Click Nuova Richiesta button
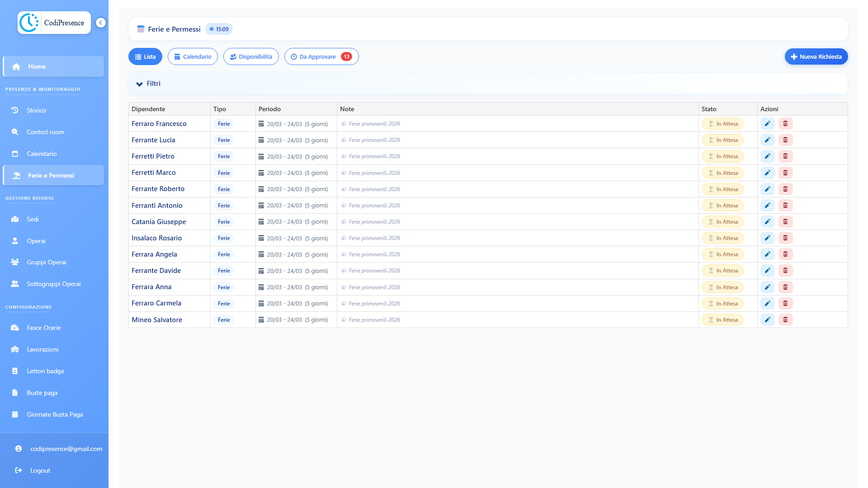 (x=816, y=56)
